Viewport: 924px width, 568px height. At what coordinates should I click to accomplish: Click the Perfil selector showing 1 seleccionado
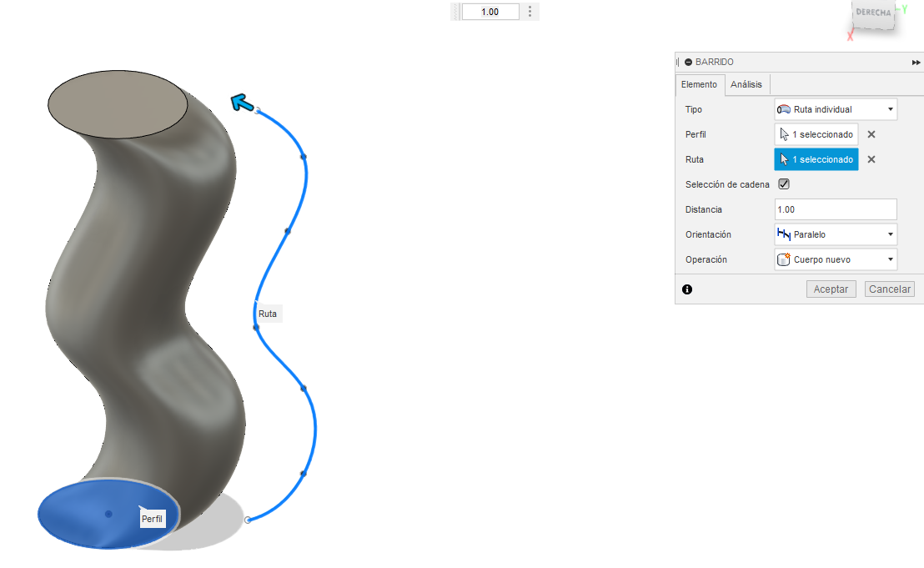click(816, 134)
